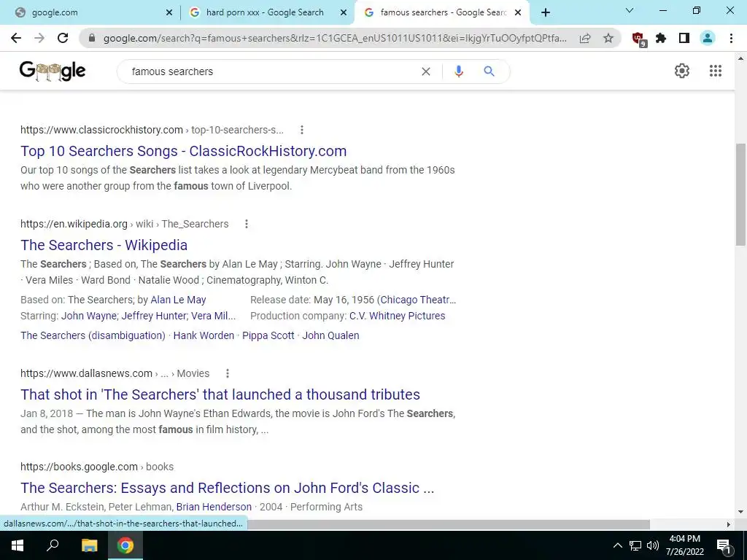Switch to the second Google Search tab
Screen dimensions: 747x560
pyautogui.click(x=268, y=12)
